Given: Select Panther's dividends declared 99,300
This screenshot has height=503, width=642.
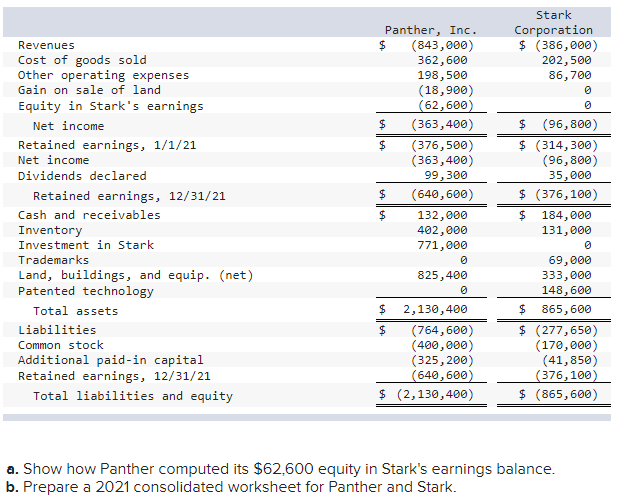Looking at the screenshot, I should tap(446, 175).
